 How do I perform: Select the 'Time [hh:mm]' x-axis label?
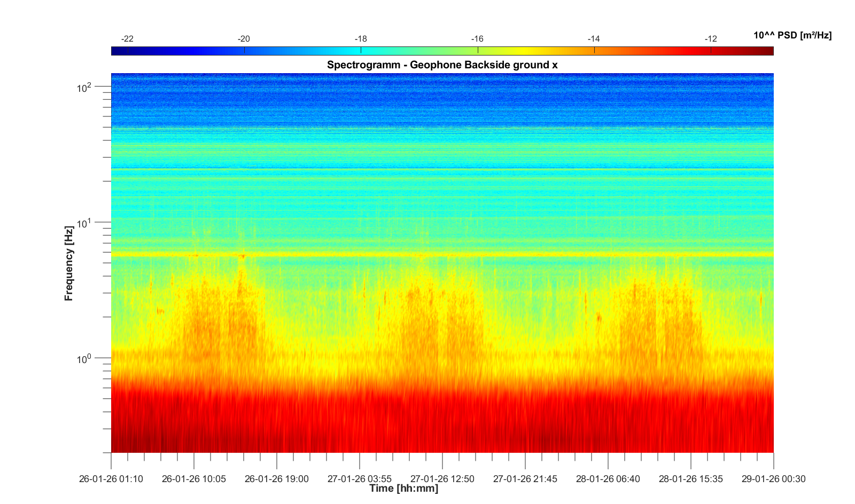click(x=403, y=489)
